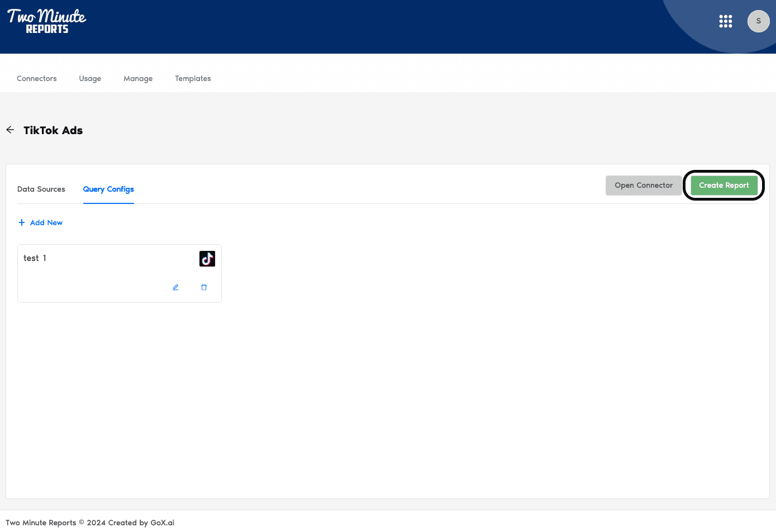Click the plus icon beside Add New
Viewport: 776px width, 532px height.
[22, 222]
